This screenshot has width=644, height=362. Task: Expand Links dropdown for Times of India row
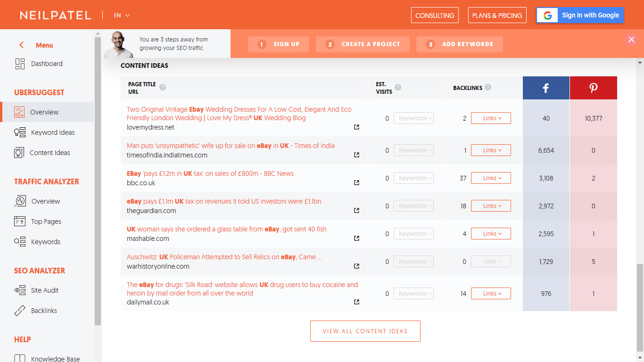click(491, 150)
